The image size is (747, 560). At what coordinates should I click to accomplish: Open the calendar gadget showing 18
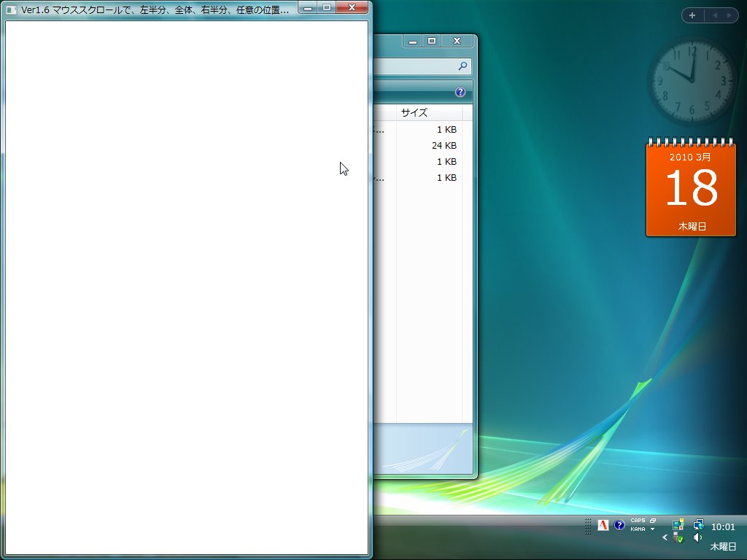coord(691,187)
